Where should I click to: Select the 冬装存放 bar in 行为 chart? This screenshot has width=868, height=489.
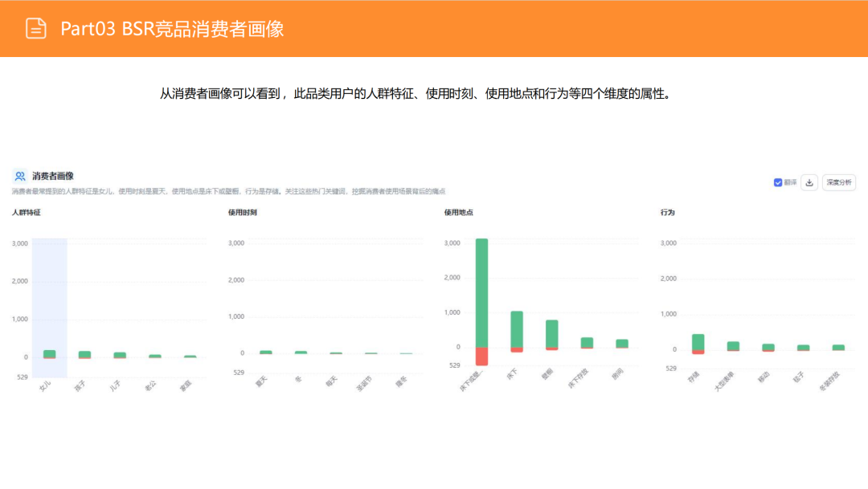coord(838,348)
